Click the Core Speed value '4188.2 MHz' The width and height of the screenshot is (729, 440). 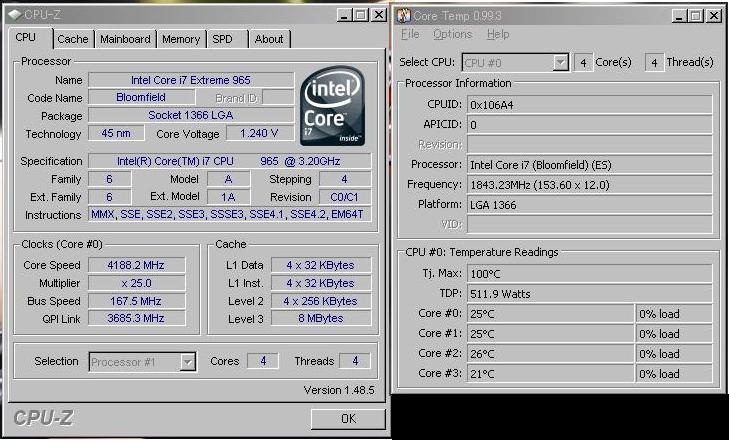click(136, 265)
